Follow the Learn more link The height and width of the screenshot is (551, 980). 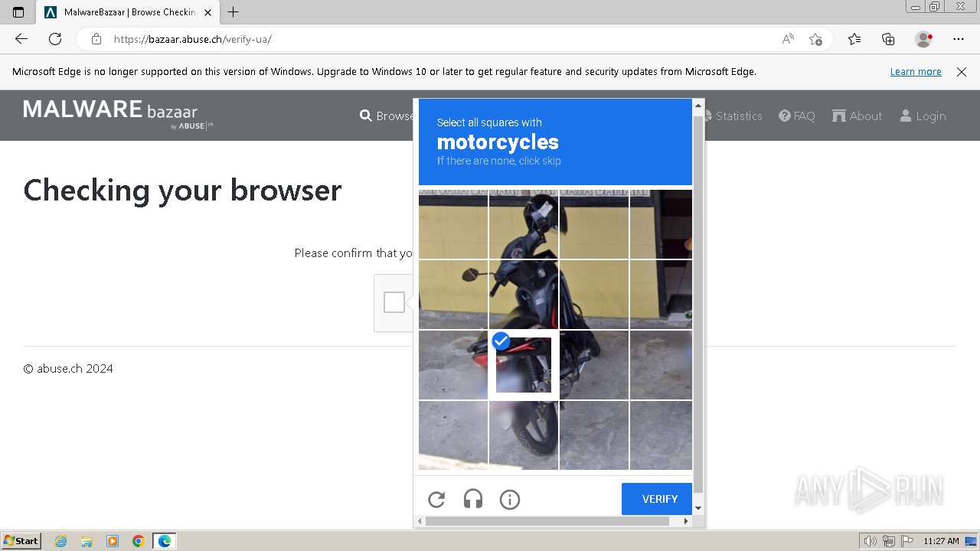916,71
